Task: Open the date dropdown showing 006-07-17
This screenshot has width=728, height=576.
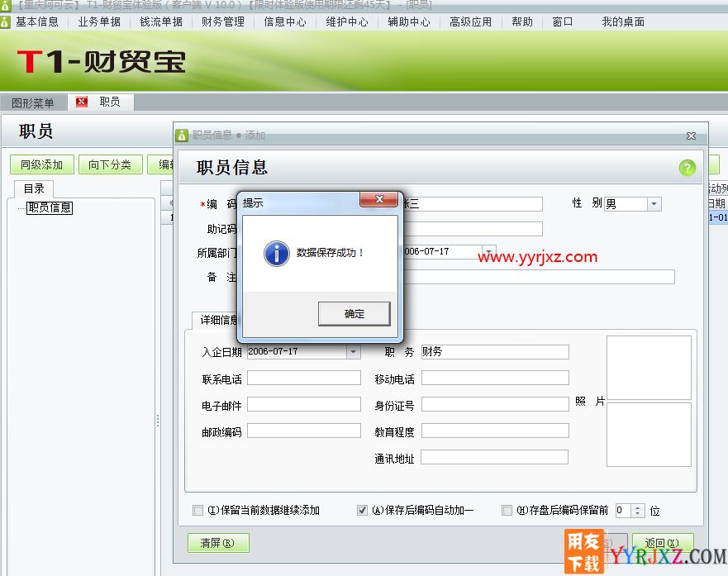Action: 488,251
